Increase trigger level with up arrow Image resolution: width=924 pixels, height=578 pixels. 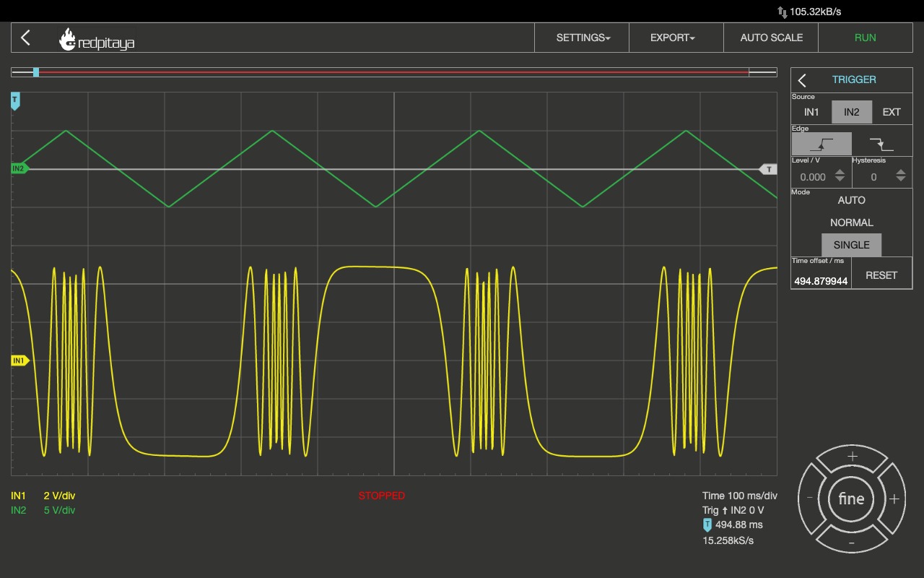point(840,173)
